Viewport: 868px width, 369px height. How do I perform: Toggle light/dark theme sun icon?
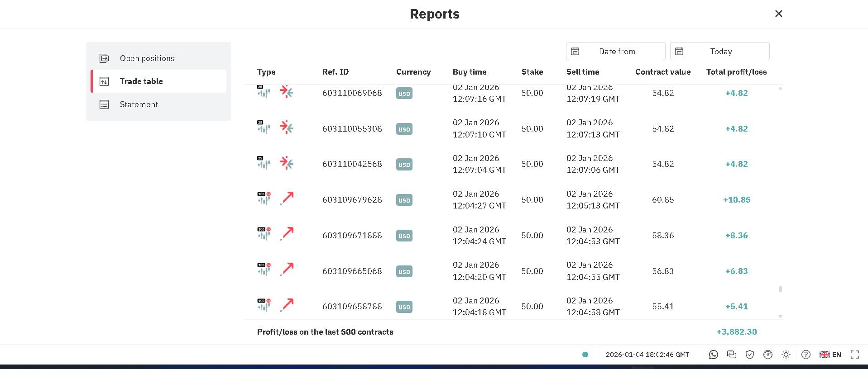786,355
